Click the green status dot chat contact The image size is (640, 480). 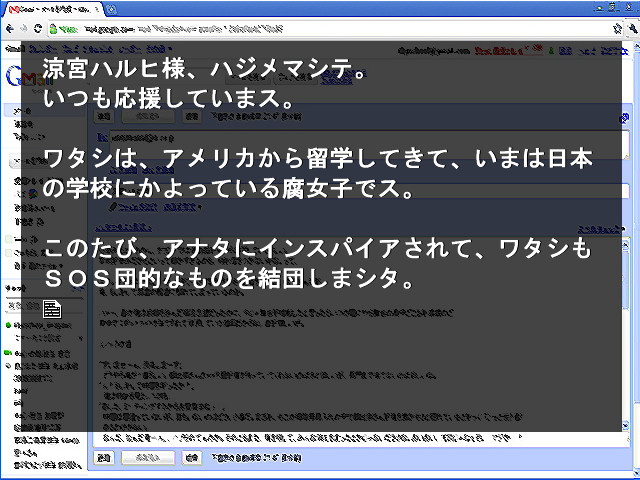tap(8, 326)
